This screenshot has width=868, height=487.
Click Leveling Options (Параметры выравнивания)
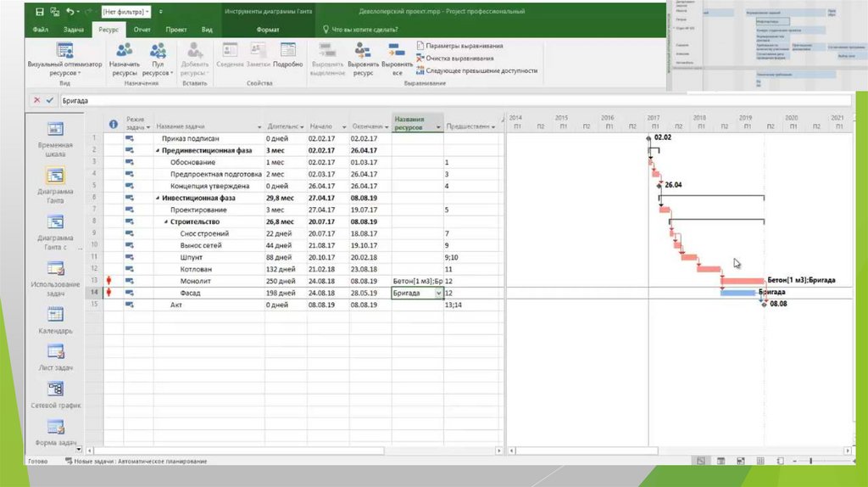(x=459, y=46)
